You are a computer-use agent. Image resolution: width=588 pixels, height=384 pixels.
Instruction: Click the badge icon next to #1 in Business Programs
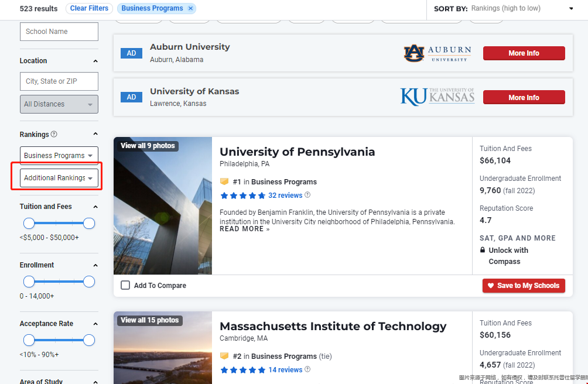224,181
